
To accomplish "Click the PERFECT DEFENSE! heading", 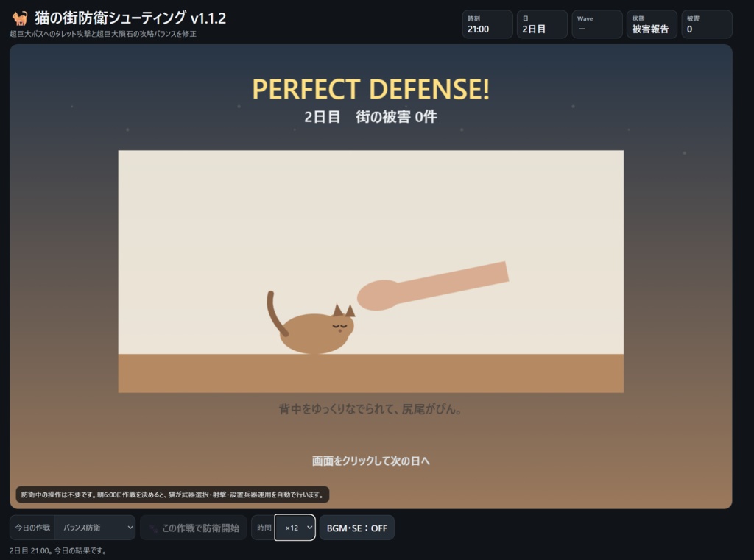I will coord(371,89).
